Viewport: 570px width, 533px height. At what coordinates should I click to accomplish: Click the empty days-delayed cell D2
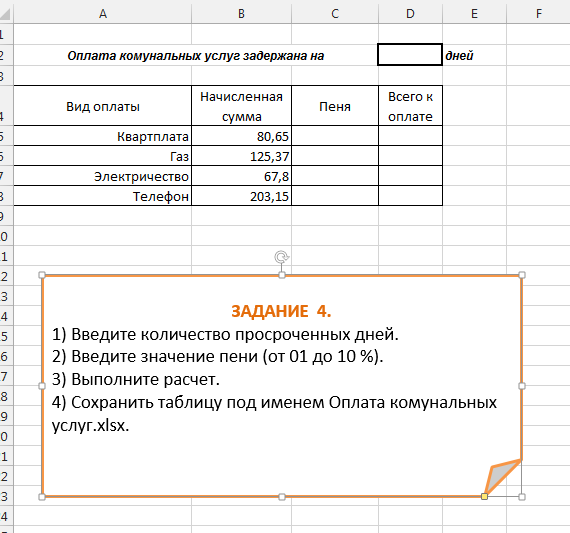410,55
